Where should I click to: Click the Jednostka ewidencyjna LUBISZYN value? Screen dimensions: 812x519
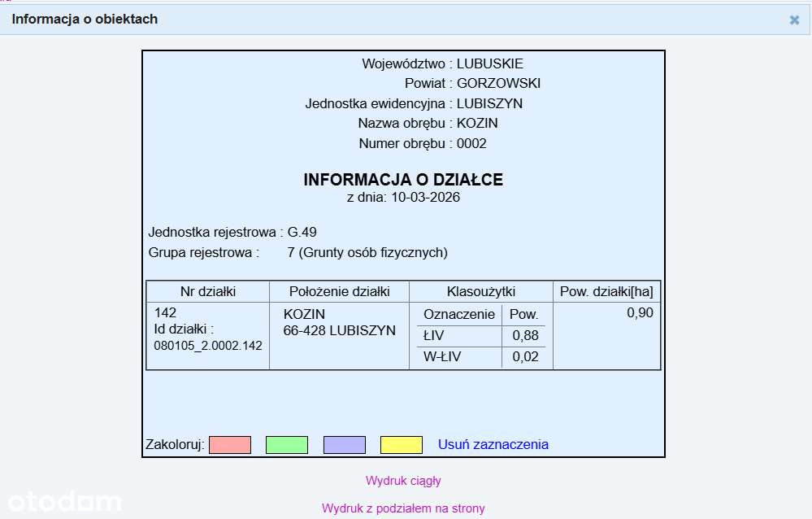489,103
